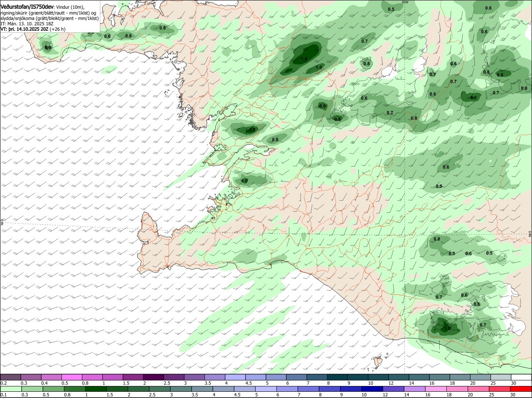Click the 'IT: Mán. 13. 10. 2025 18Z' line

click(x=27, y=24)
